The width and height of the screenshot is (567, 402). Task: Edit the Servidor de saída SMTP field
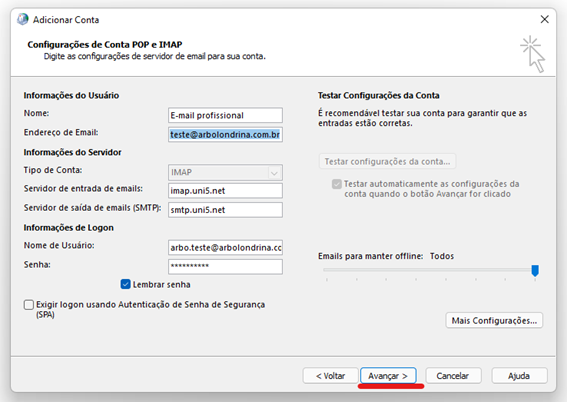point(225,210)
